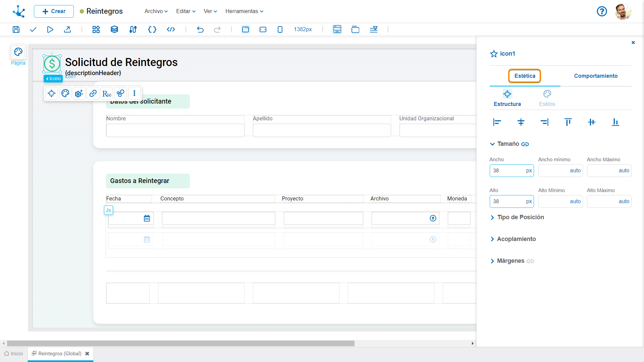Select the Estética tab
This screenshot has height=362, width=644.
[x=525, y=76]
